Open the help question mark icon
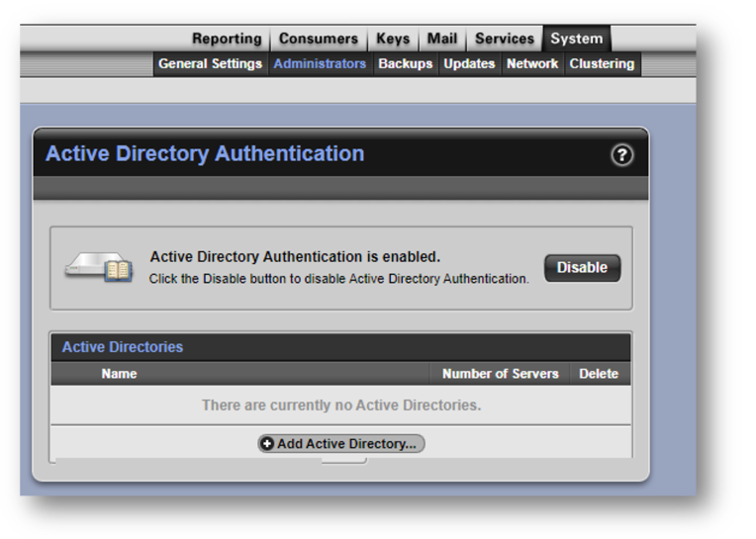 [x=622, y=155]
